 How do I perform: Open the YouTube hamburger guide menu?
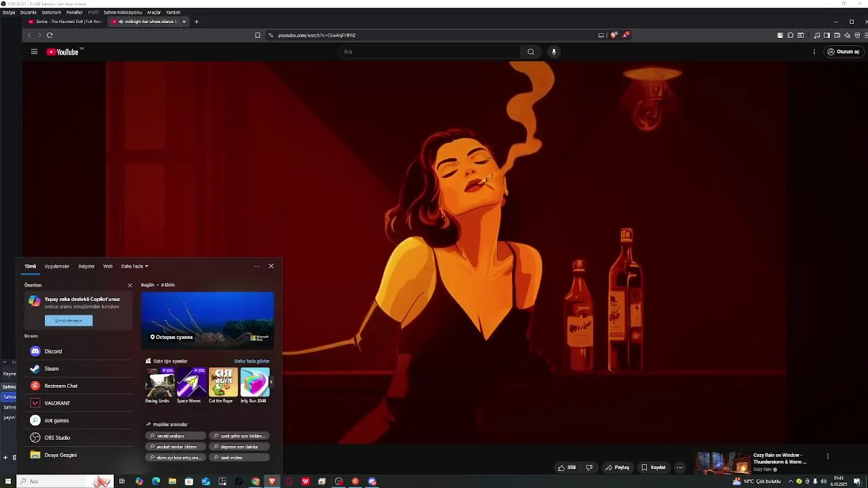(34, 52)
